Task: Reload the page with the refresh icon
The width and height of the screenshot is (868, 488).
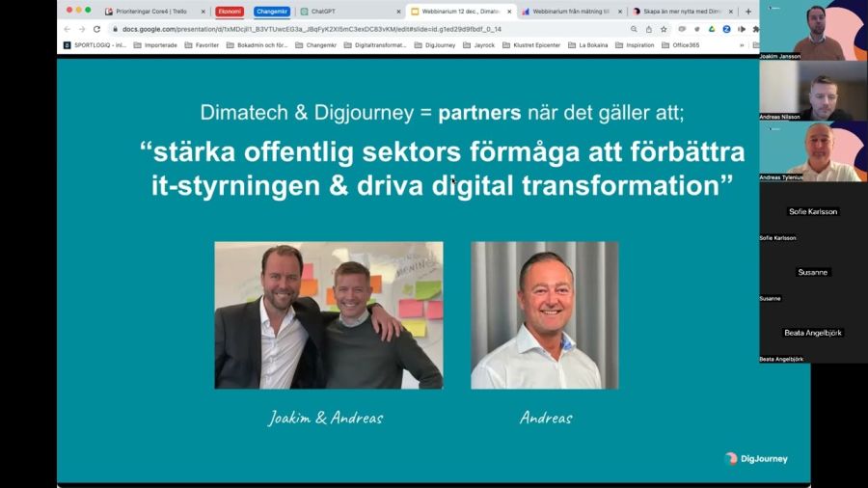Action: click(96, 29)
